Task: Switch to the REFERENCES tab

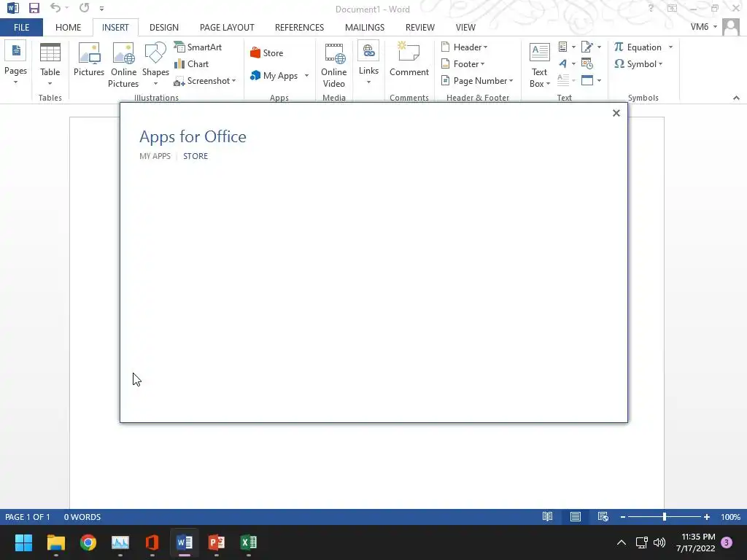Action: click(299, 27)
